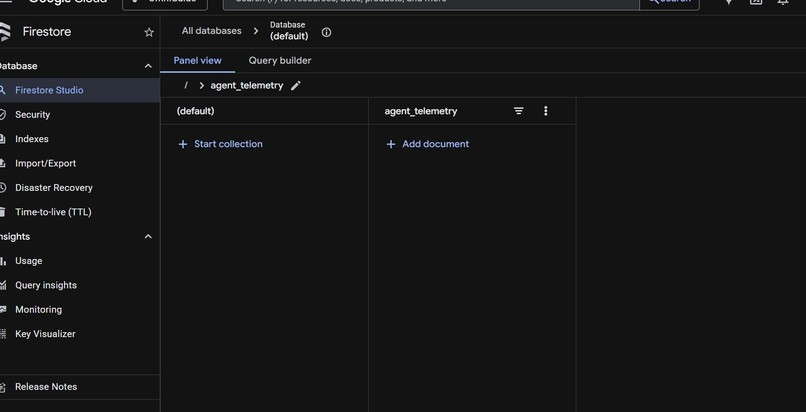Open the Time-to-live (TTL) page
806x412 pixels.
point(80,212)
